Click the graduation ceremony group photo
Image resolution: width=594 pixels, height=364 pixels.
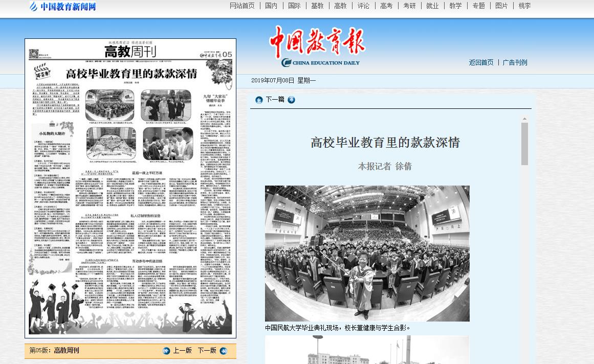pyautogui.click(x=367, y=253)
